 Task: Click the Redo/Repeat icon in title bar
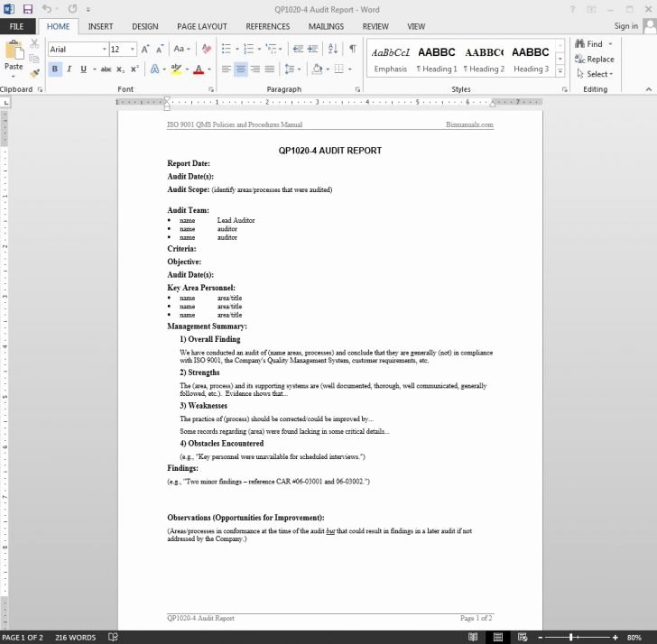pos(72,9)
